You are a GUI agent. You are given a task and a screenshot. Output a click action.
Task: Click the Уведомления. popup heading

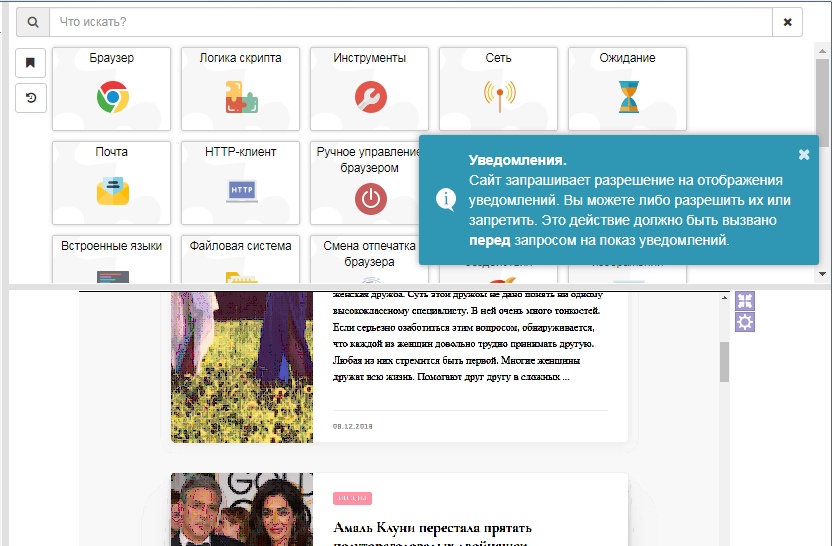pyautogui.click(x=517, y=160)
